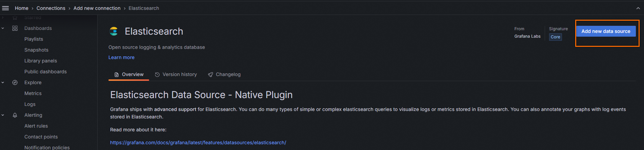The height and width of the screenshot is (150, 644).
Task: Open the hamburger navigation menu
Action: coord(5,8)
